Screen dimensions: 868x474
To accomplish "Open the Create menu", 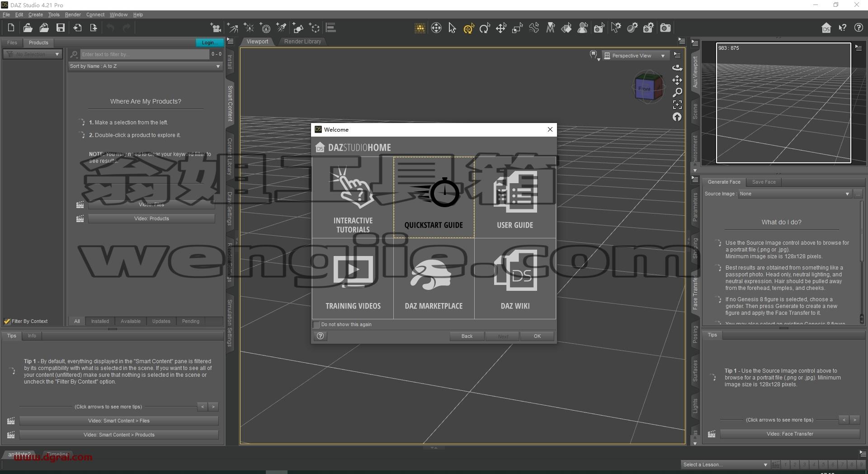I will (x=36, y=14).
